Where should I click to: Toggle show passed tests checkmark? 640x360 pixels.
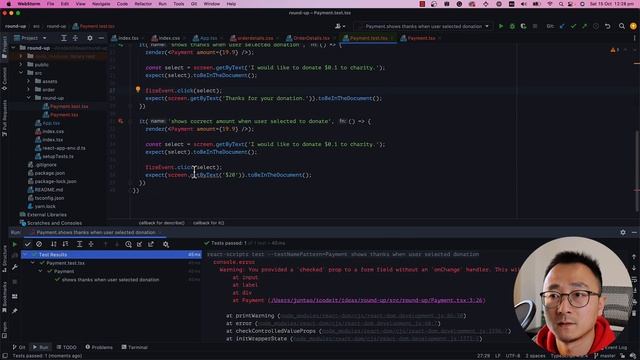pyautogui.click(x=28, y=244)
